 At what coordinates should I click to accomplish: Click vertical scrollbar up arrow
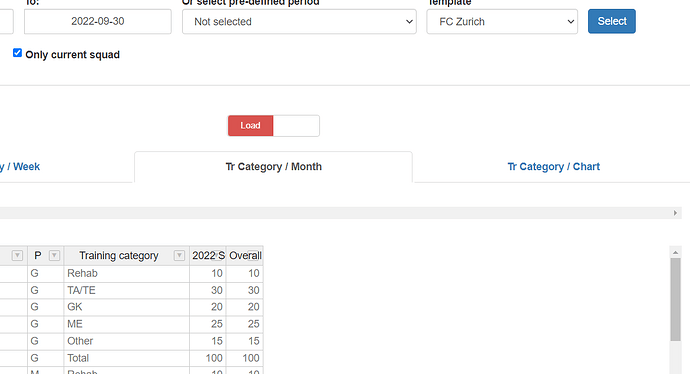675,253
